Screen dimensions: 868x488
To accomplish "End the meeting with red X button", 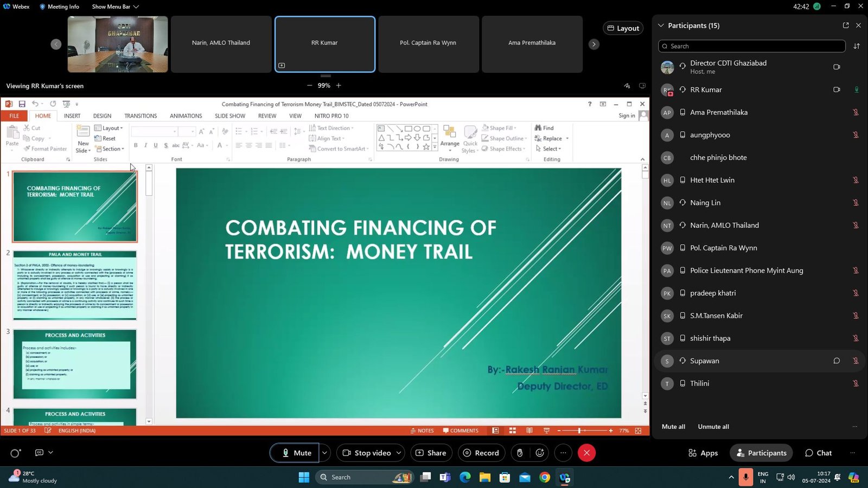I will coord(586,453).
